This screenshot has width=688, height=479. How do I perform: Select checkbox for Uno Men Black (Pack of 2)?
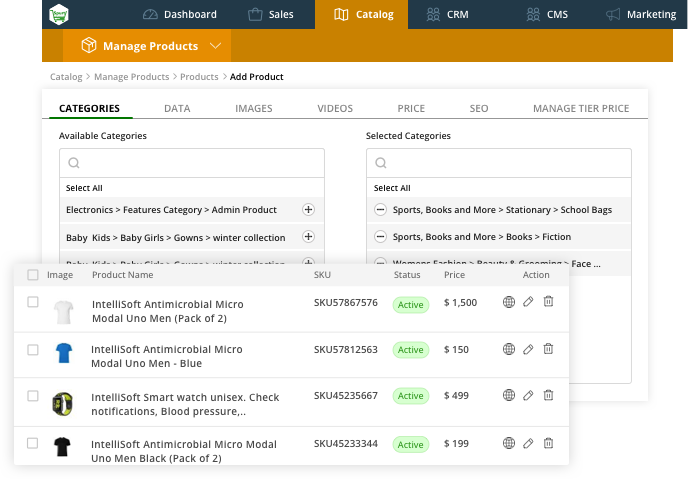[x=33, y=443]
